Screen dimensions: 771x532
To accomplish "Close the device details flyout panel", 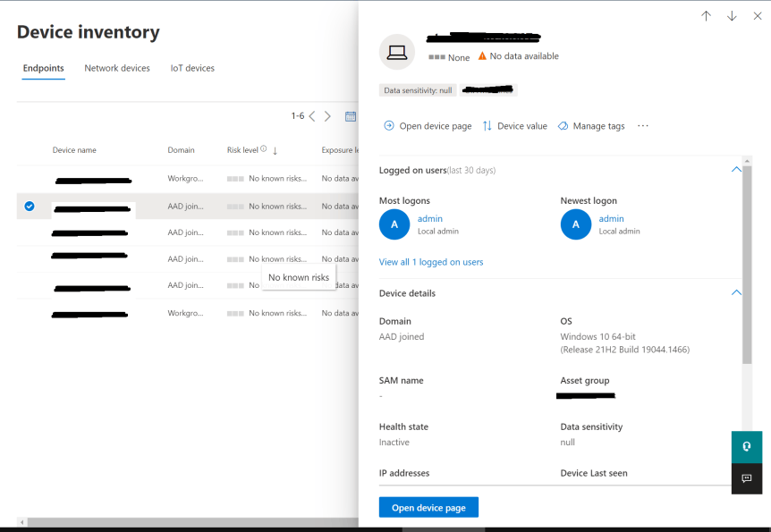I will click(758, 16).
